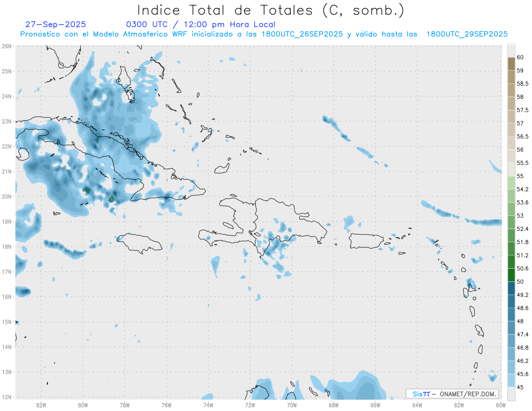Viewport: 532px width, 411px height.
Task: Click the '13N' latitude label
Action: coord(7,372)
